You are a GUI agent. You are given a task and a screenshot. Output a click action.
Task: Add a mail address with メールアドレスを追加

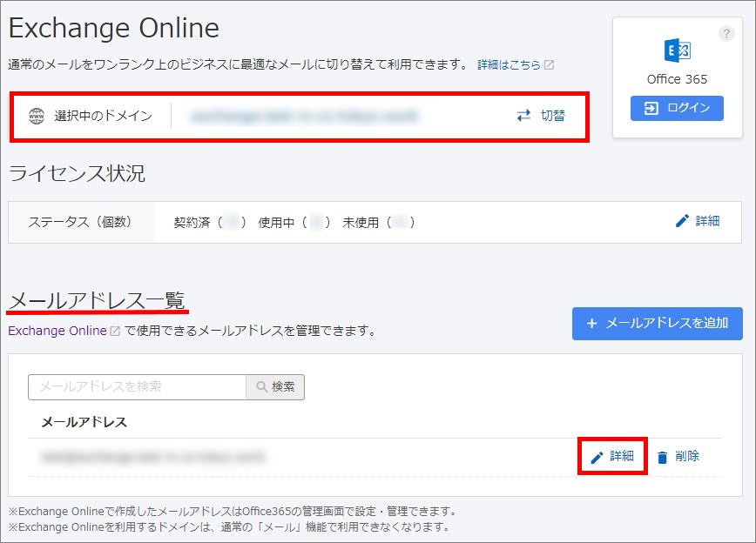(658, 324)
